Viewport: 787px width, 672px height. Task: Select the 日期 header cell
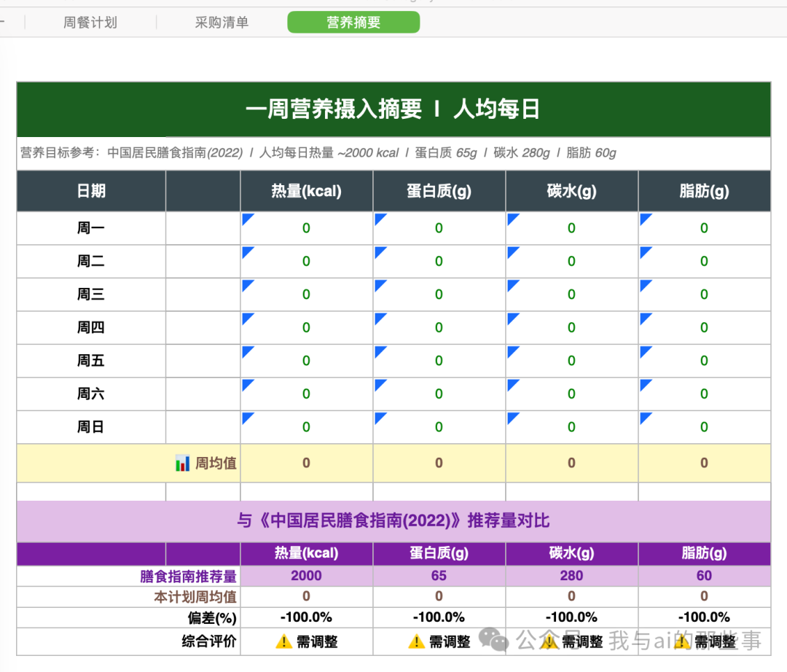pyautogui.click(x=91, y=191)
